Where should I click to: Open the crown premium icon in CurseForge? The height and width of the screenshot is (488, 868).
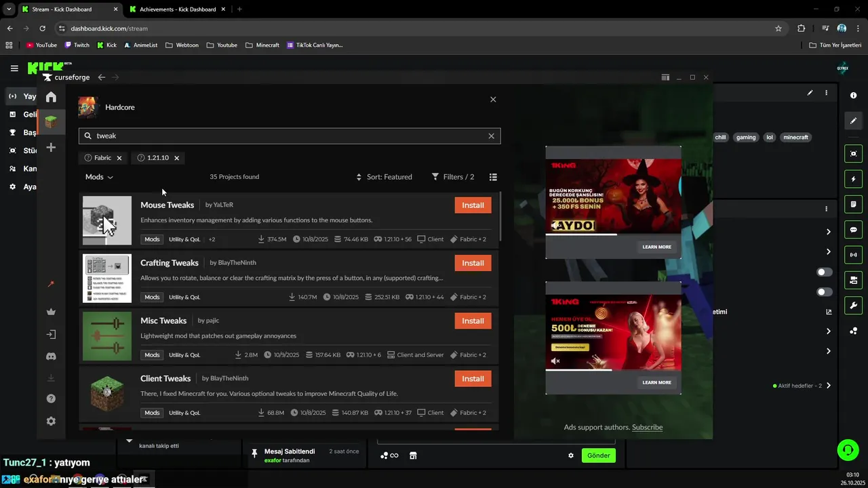click(51, 312)
